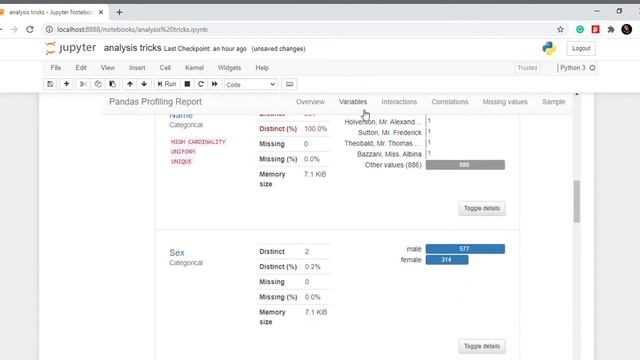Click the site information icon in address bar

click(x=49, y=29)
